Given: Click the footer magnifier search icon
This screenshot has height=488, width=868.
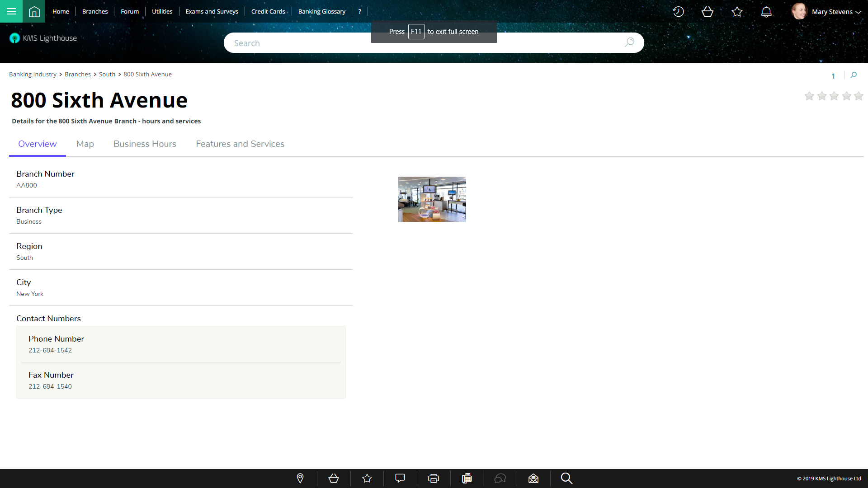Looking at the screenshot, I should point(566,478).
